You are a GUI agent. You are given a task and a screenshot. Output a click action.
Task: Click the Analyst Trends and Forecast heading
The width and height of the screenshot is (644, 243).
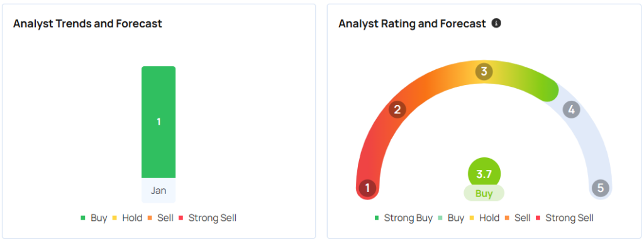pyautogui.click(x=87, y=23)
